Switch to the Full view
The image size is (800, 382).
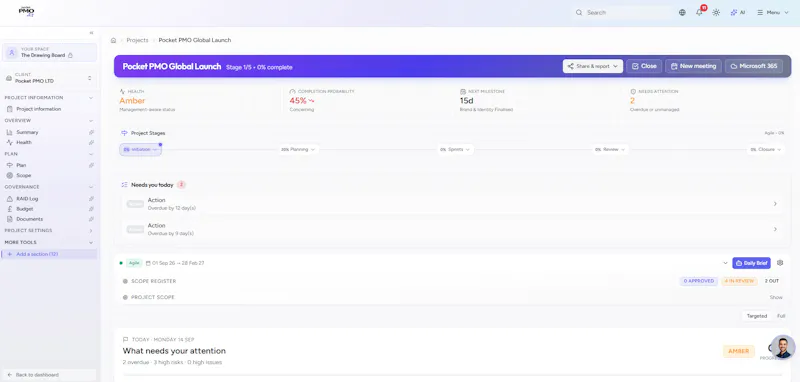pyautogui.click(x=781, y=316)
